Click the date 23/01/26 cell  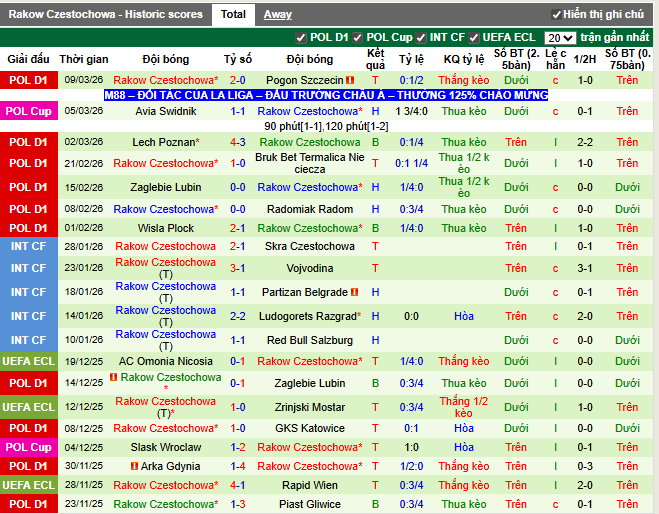click(x=84, y=268)
